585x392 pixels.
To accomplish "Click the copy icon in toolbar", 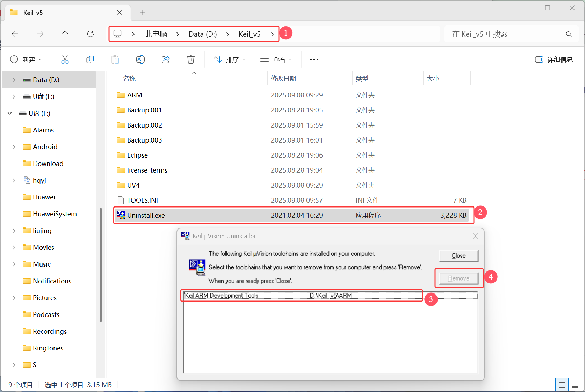I will [x=90, y=59].
